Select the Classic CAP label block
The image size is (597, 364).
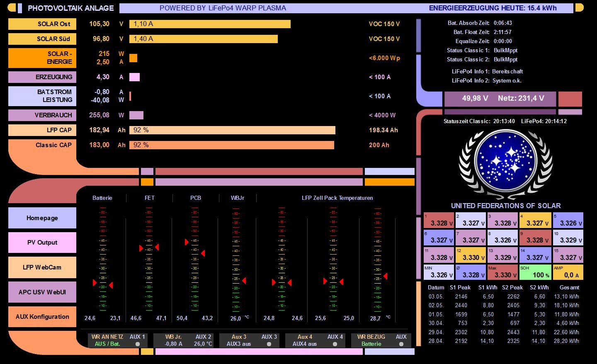[42, 146]
